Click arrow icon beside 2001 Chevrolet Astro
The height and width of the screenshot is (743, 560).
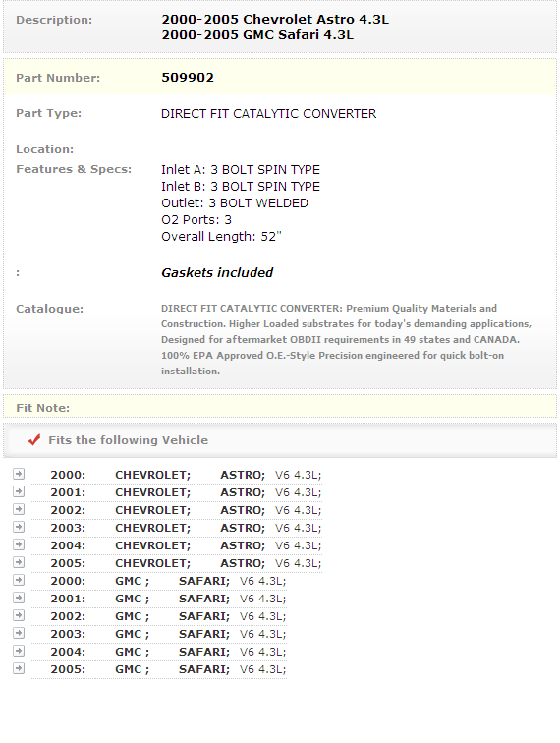pyautogui.click(x=19, y=491)
